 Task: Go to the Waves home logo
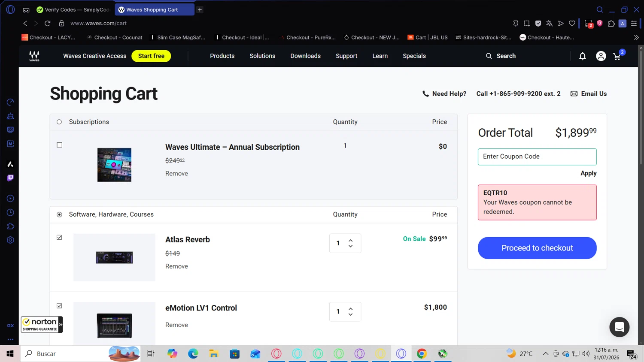[x=34, y=56]
